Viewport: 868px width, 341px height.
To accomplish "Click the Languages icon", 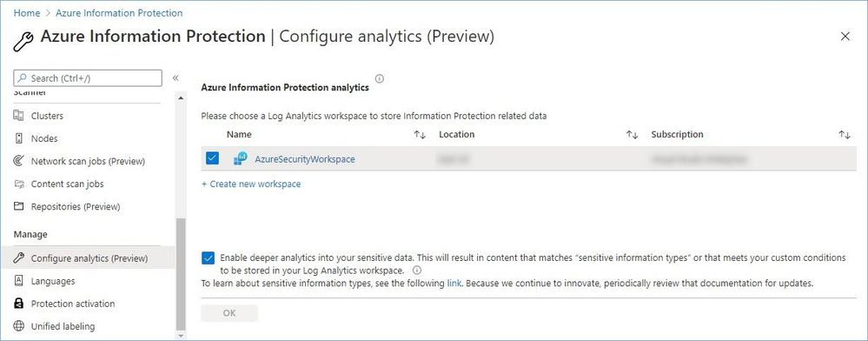I will [19, 281].
